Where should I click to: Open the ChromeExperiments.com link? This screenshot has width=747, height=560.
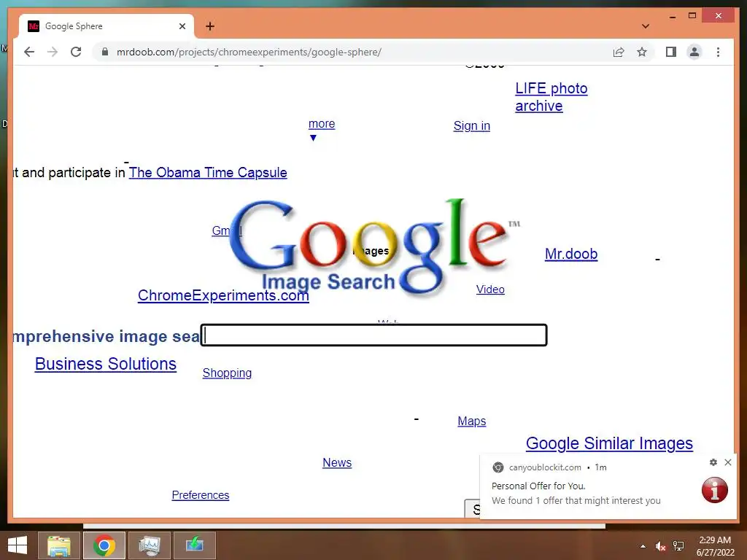(223, 295)
